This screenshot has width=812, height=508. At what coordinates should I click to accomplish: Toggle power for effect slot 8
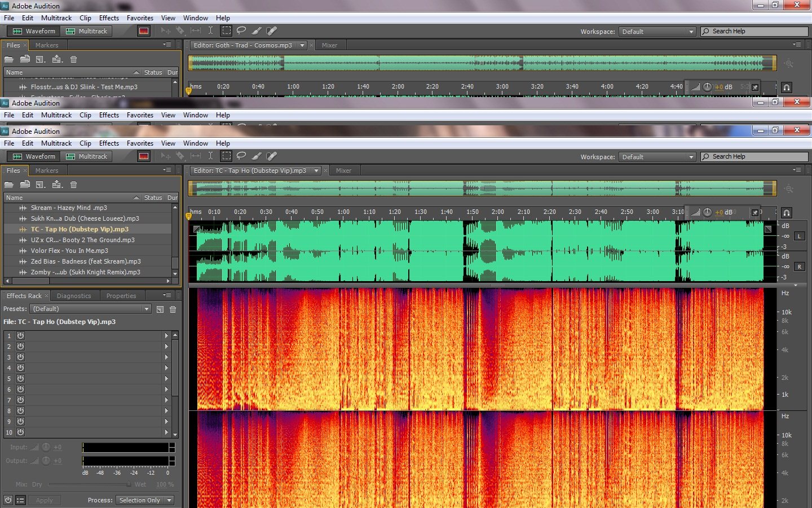click(x=20, y=411)
